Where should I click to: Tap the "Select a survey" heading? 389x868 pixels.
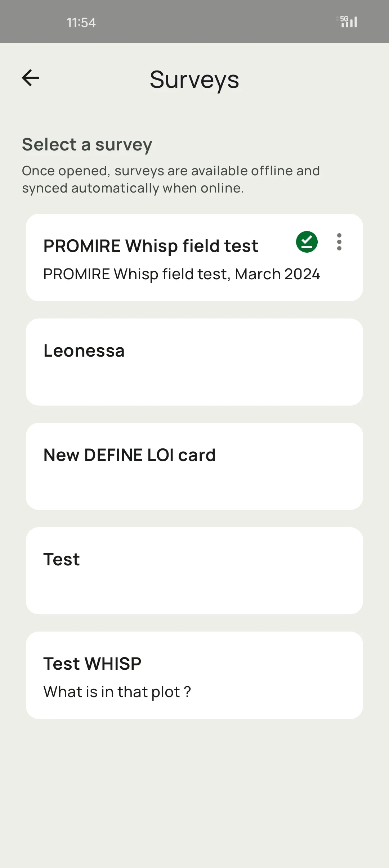pos(87,144)
